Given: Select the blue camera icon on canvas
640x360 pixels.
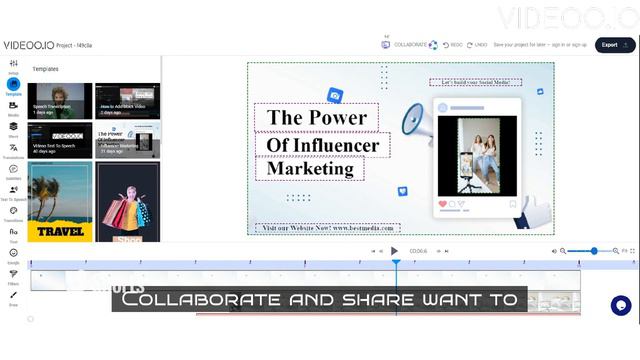Looking at the screenshot, I should 335,95.
